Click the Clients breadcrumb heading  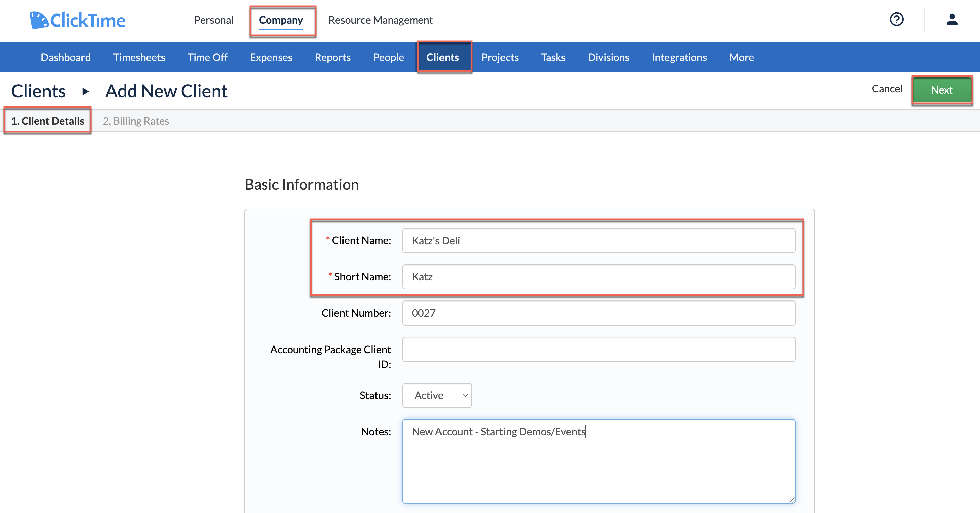(x=38, y=91)
